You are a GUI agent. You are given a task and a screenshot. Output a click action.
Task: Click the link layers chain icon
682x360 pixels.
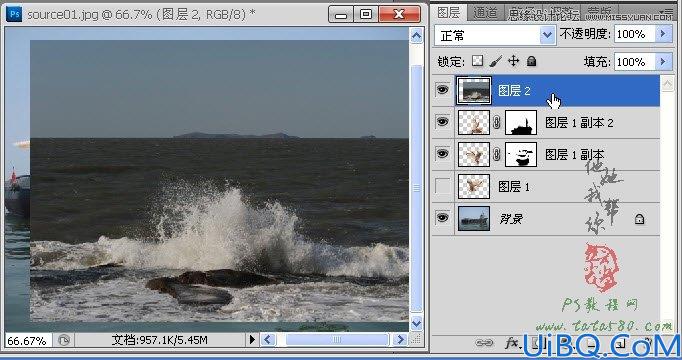[484, 343]
